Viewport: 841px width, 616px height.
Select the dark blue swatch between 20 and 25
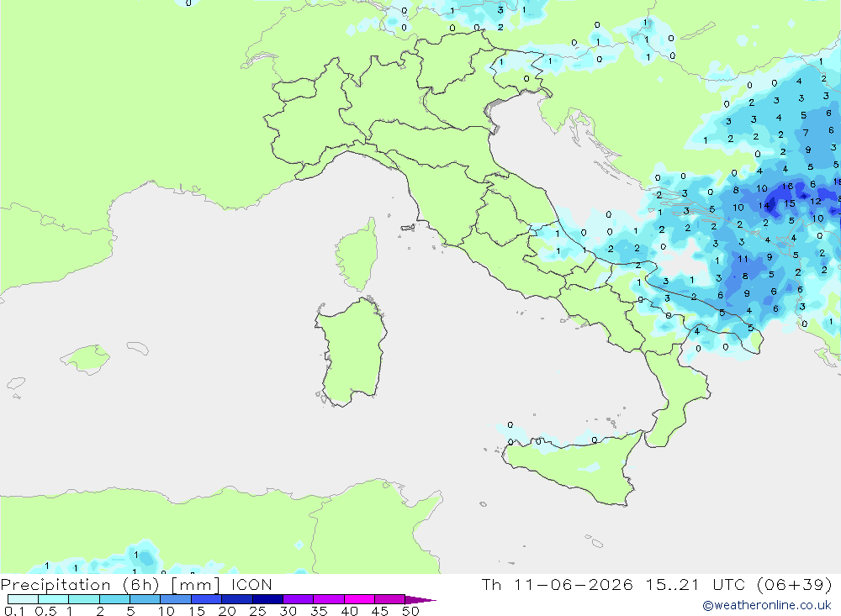[237, 599]
